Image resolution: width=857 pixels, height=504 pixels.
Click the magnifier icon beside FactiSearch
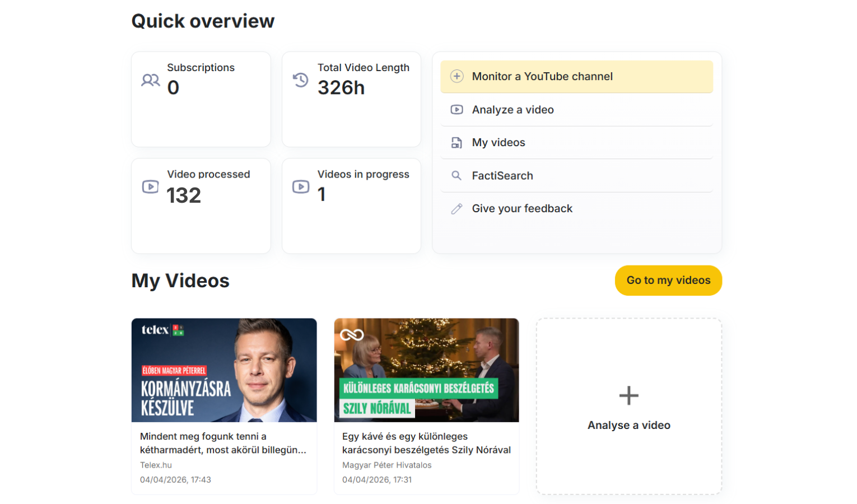457,175
